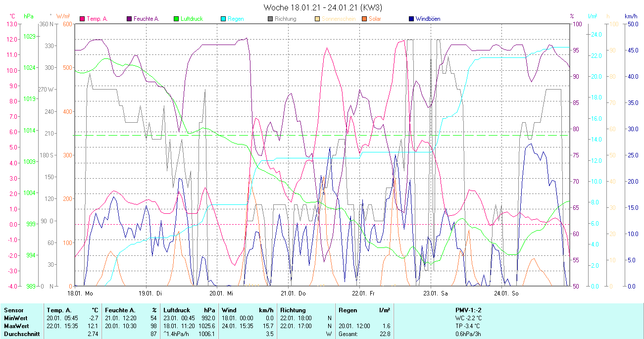
Task: Click the 'Feuchte A.' column header in table
Action: pyautogui.click(x=120, y=310)
